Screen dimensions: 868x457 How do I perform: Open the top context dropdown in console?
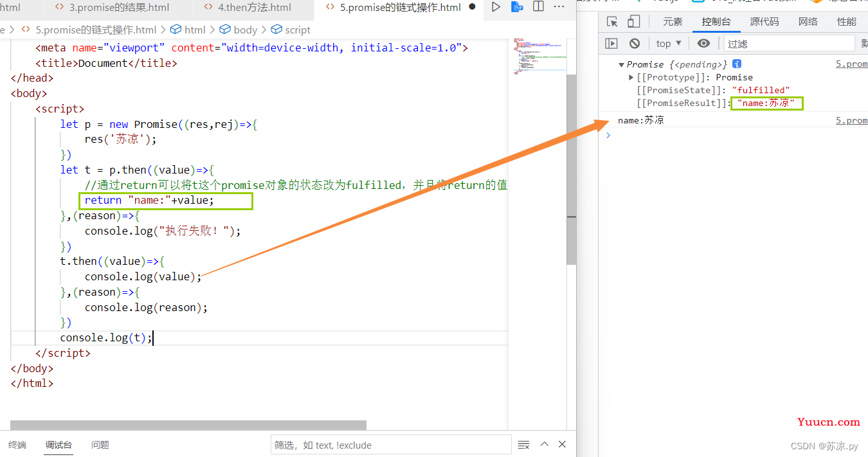click(x=669, y=43)
